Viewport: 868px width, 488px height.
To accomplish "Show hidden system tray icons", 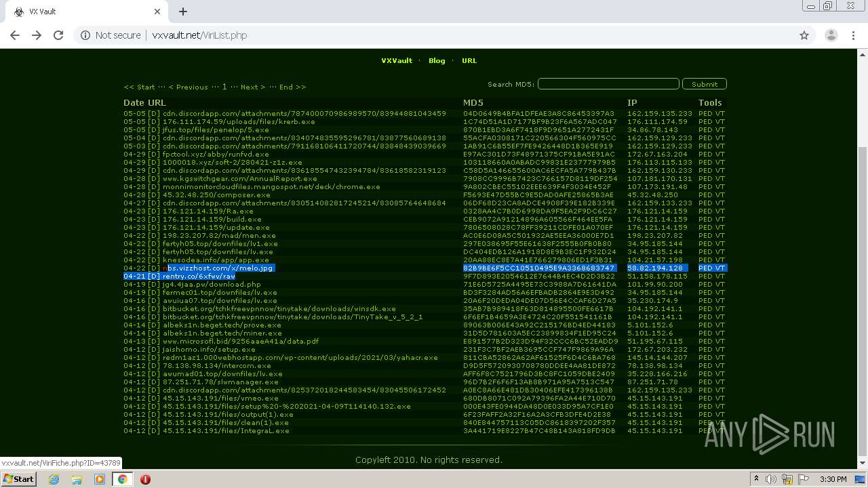I will tap(756, 479).
